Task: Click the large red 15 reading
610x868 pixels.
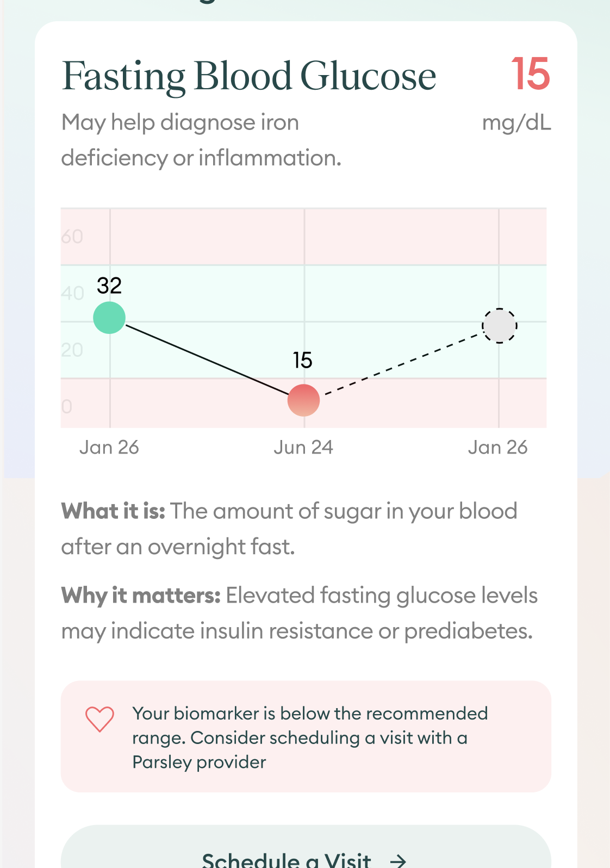Action: tap(530, 74)
